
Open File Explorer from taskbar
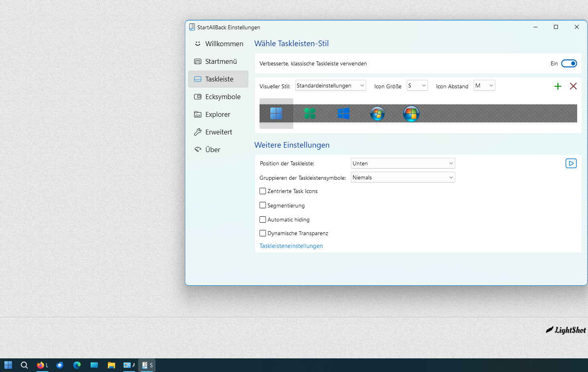click(112, 365)
